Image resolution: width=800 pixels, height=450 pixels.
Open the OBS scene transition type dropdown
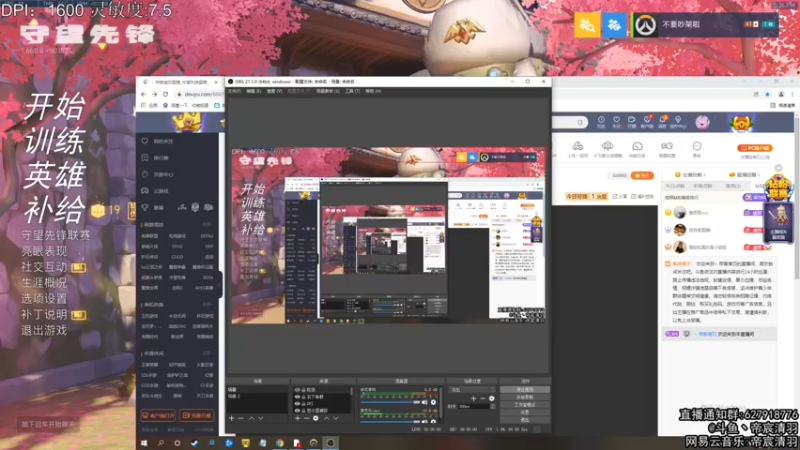(472, 390)
